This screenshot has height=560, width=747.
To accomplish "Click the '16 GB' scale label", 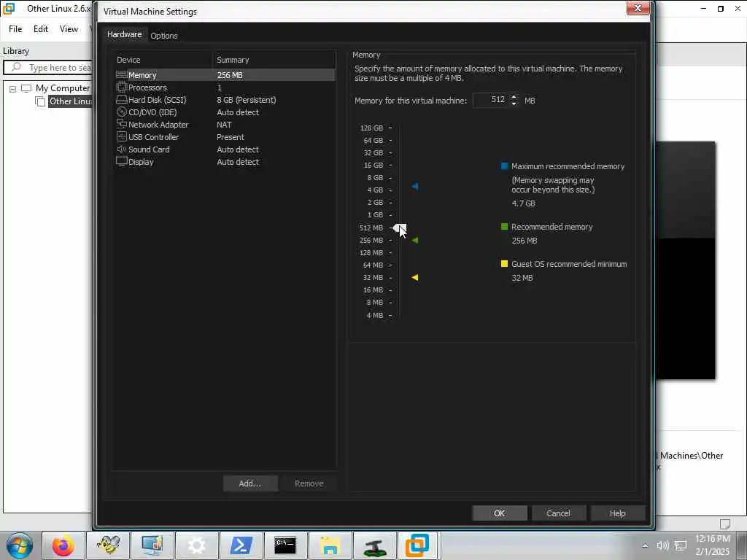I will tap(373, 165).
